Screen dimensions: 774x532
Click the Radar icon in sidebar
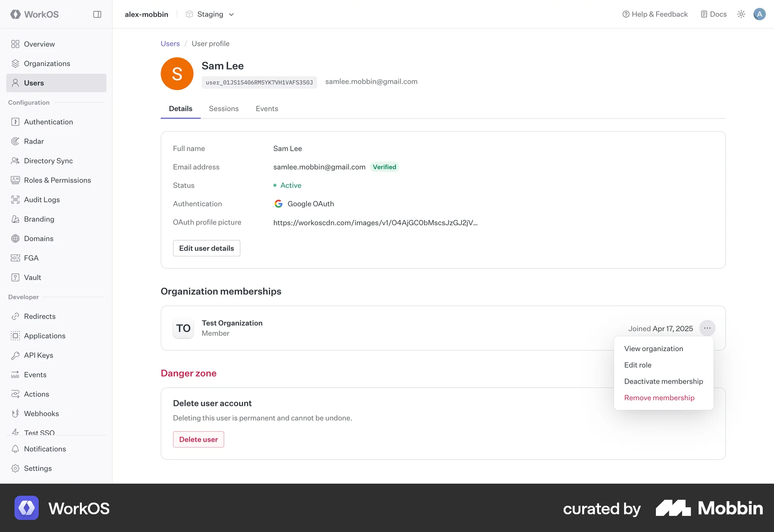pyautogui.click(x=15, y=141)
